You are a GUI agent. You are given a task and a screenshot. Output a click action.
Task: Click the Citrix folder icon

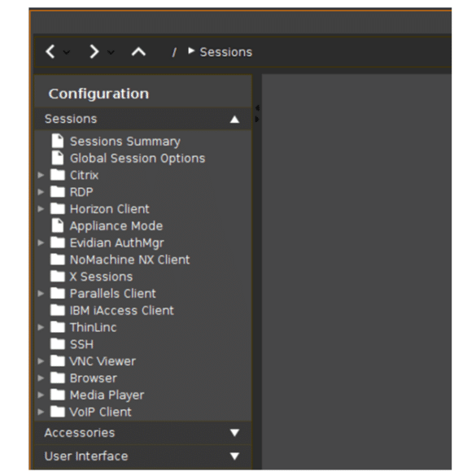coord(58,175)
